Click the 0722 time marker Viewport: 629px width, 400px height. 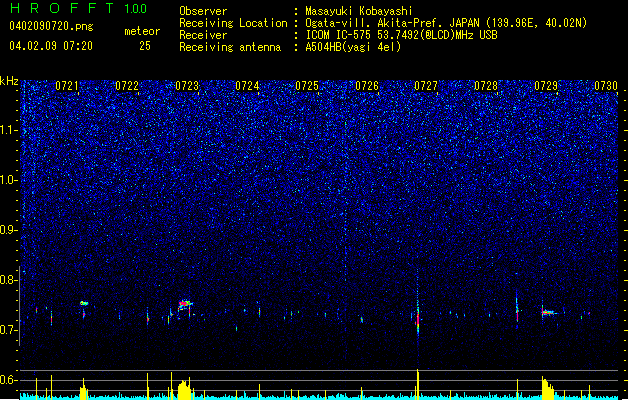[127, 85]
